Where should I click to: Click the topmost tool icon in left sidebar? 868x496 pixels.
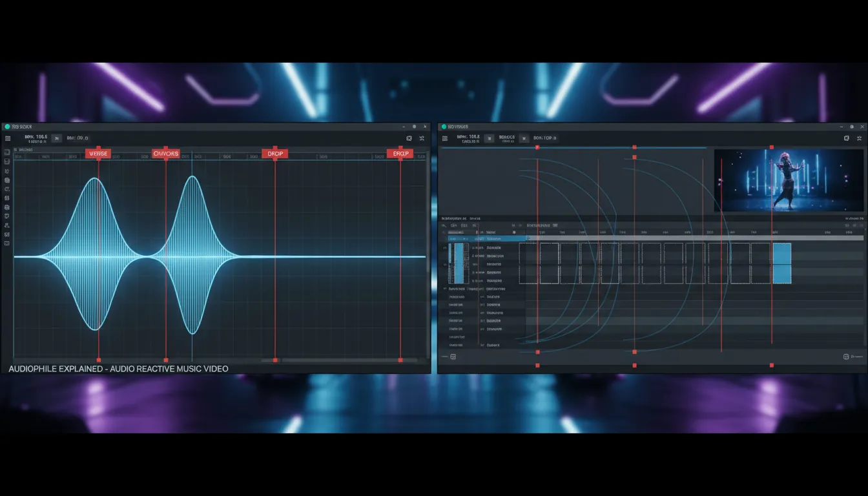click(x=8, y=152)
